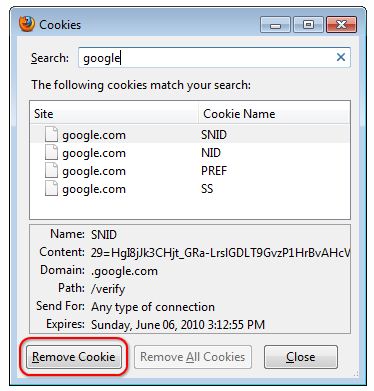Screen dimensions: 374x391
Task: Select the google.com SS cookie row
Action: pos(190,189)
